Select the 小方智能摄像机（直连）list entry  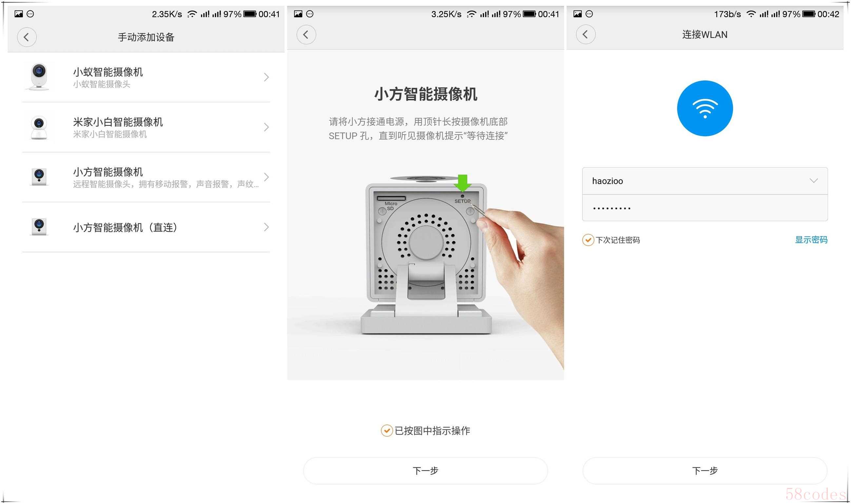(146, 227)
